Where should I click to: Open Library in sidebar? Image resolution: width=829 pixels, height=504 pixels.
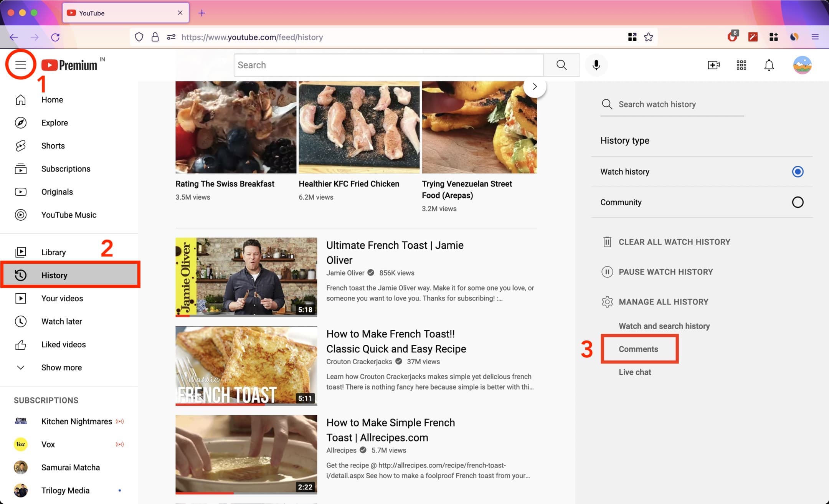coord(69,252)
